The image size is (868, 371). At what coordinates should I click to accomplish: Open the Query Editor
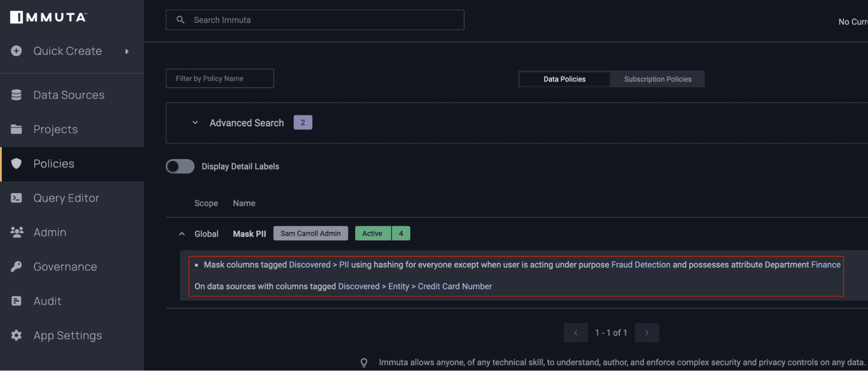[x=66, y=198]
